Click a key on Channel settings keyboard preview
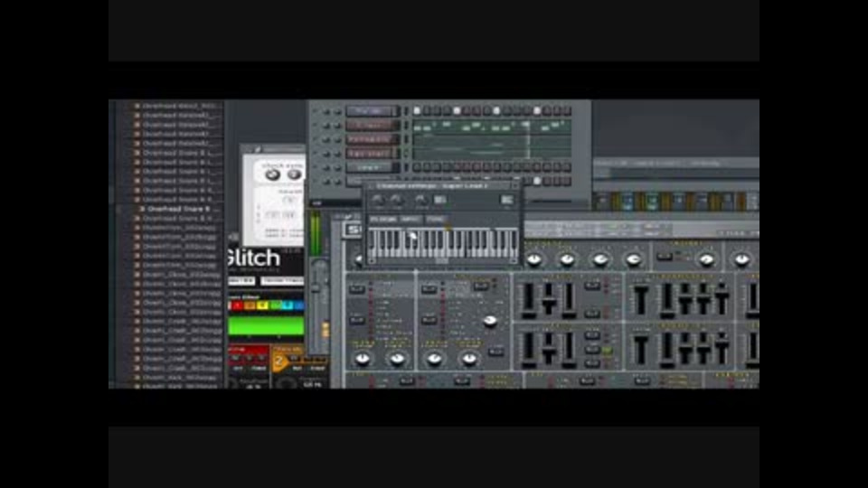The height and width of the screenshot is (488, 868). [443, 242]
